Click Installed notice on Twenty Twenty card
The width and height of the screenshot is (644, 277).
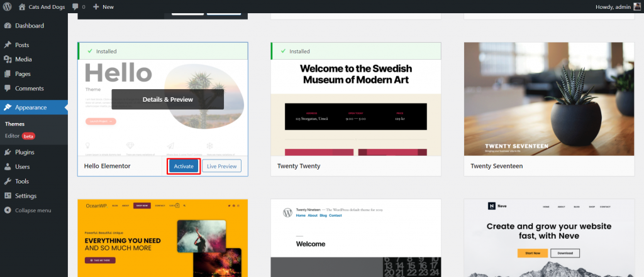click(356, 52)
